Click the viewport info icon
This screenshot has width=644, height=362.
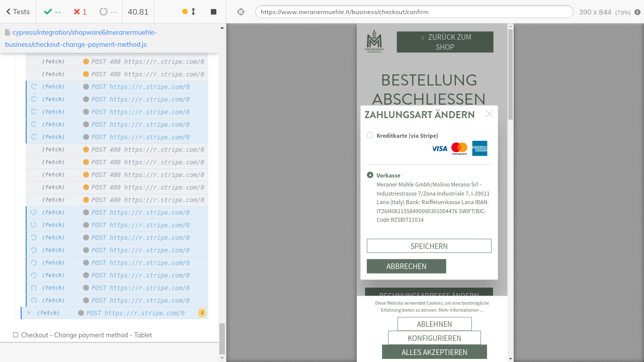(x=637, y=12)
